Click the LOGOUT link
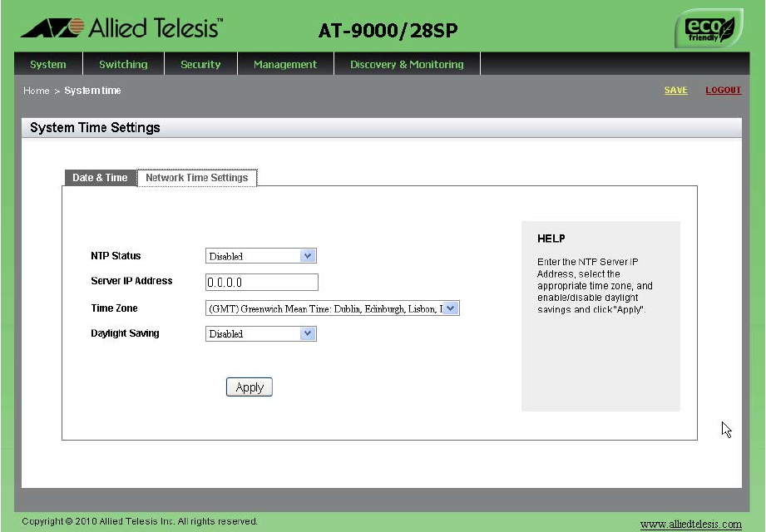 point(723,91)
